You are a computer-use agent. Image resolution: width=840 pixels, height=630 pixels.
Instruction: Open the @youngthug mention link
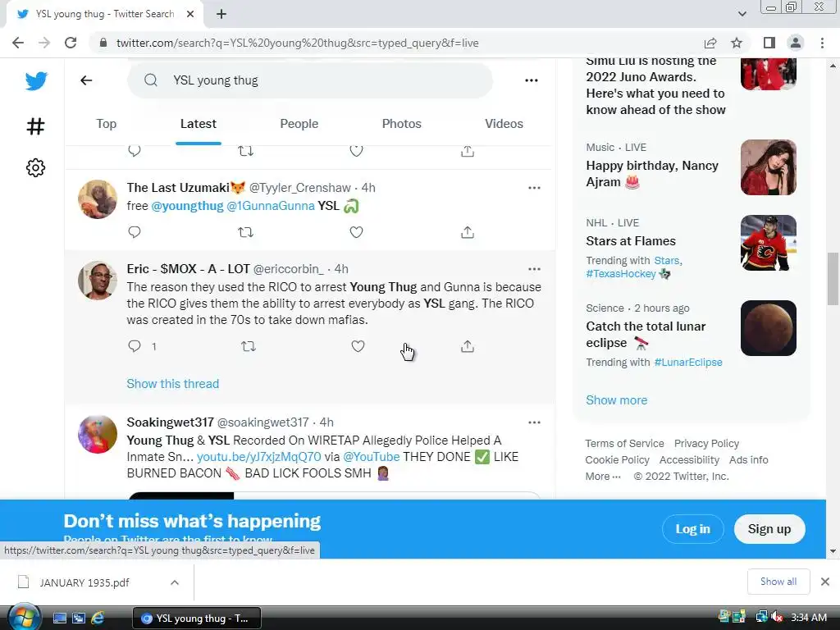click(188, 206)
